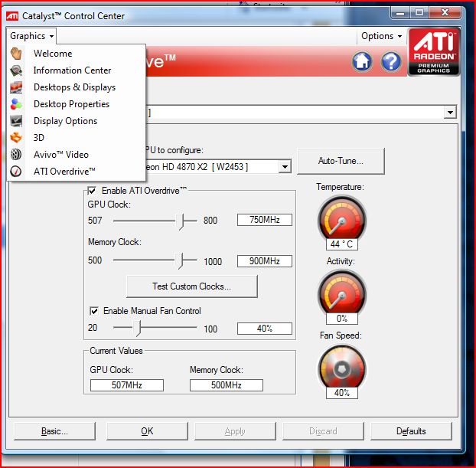
Task: Click the Discard button
Action: 323,431
